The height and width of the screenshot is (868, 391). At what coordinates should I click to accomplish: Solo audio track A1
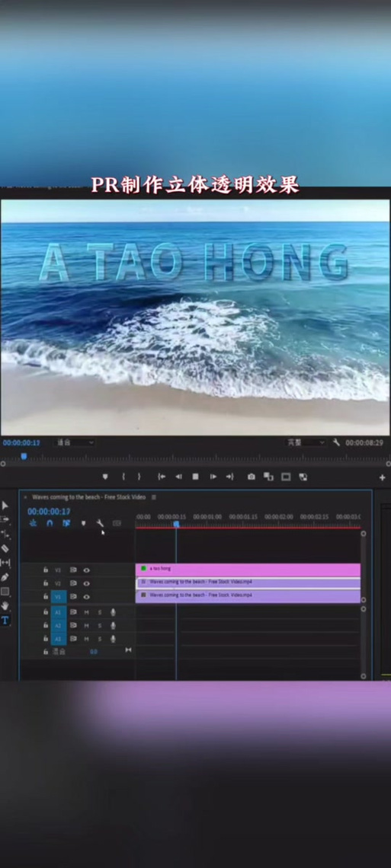[100, 612]
